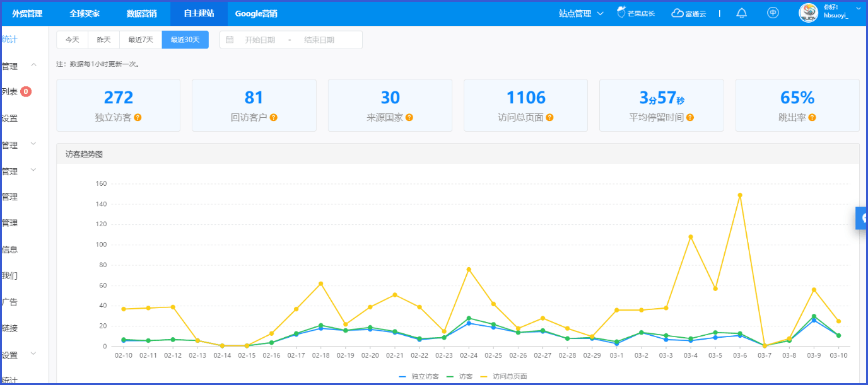Toggle the 访问总页面 series in the legend
868x385 pixels.
[x=504, y=376]
